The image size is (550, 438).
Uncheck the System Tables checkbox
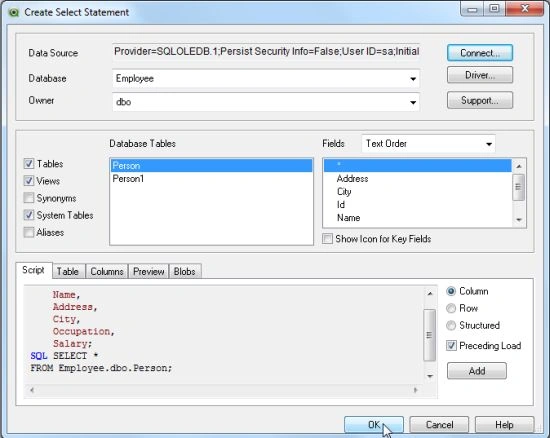(29, 215)
